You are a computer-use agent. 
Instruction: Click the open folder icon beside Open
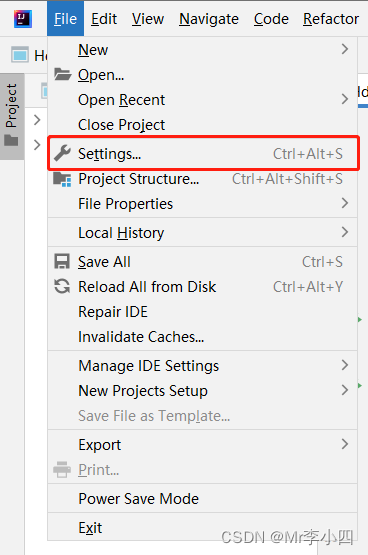(63, 74)
